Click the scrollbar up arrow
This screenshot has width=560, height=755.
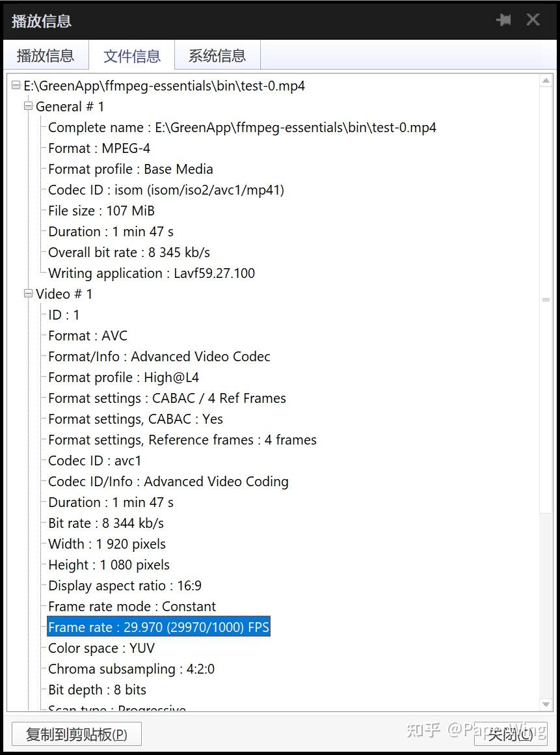pyautogui.click(x=546, y=81)
